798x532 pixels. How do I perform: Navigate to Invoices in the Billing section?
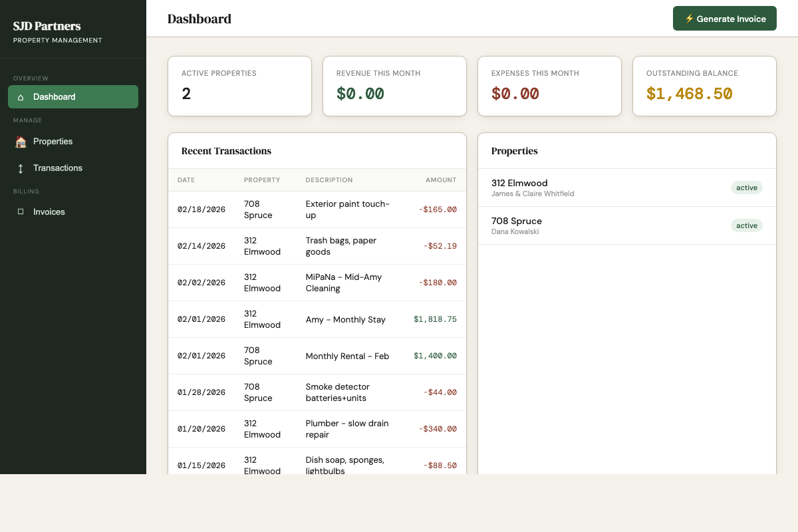49,211
